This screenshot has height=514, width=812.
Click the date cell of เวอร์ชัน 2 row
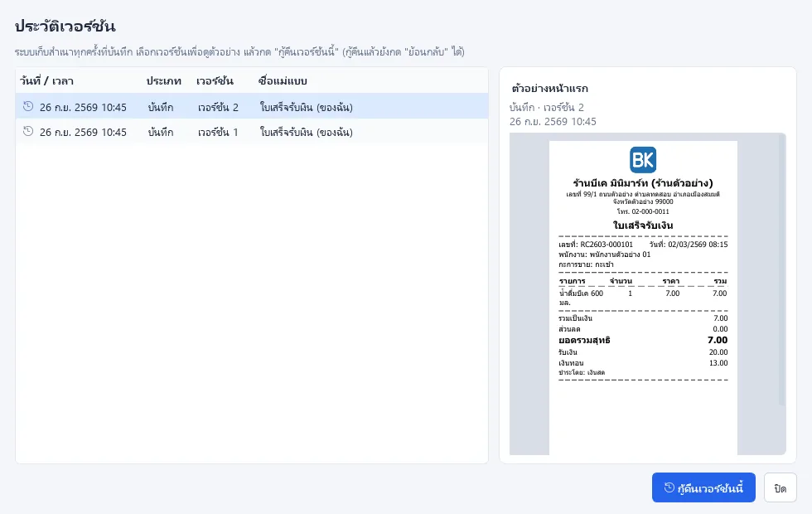[83, 107]
